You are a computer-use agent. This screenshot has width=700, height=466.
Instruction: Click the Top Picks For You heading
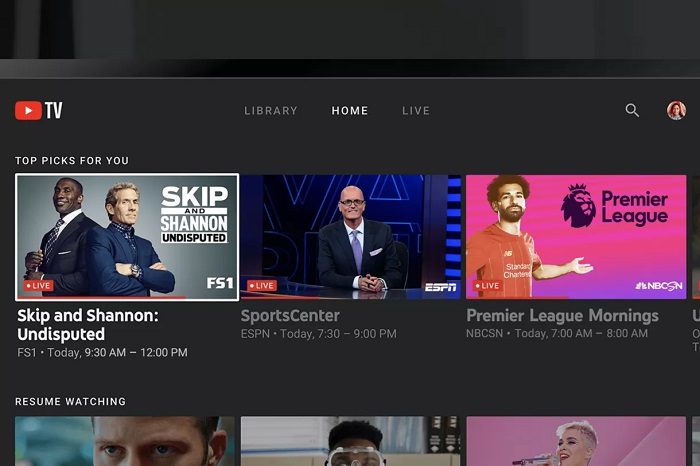[72, 161]
